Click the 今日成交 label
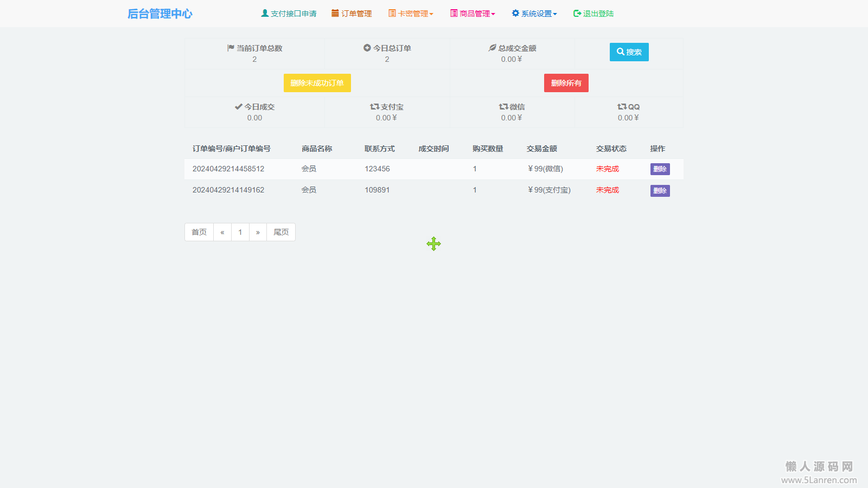Screen dimensions: 868x488 pos(259,107)
